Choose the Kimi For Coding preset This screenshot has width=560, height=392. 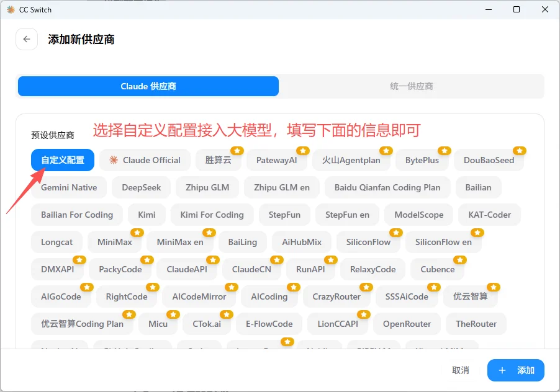coord(212,215)
